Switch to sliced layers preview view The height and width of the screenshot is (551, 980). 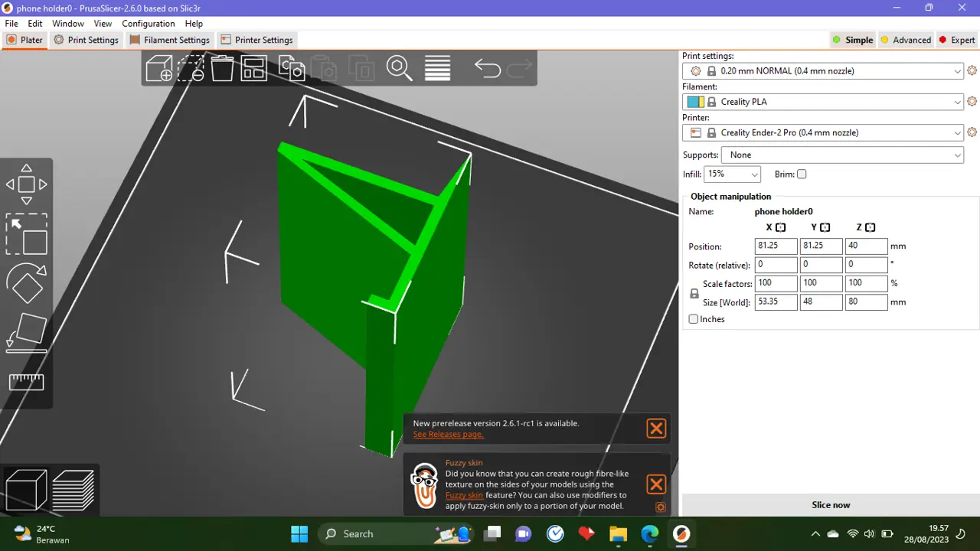[x=73, y=491]
